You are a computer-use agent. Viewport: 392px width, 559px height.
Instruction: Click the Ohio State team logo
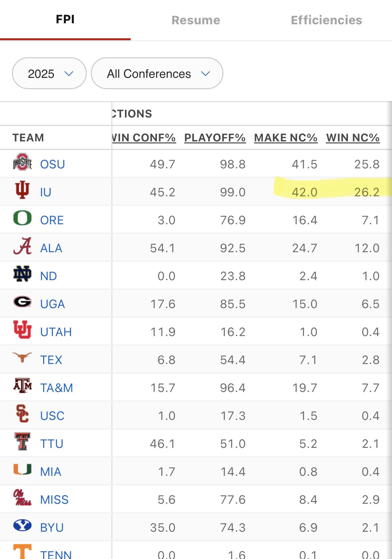coord(22,162)
